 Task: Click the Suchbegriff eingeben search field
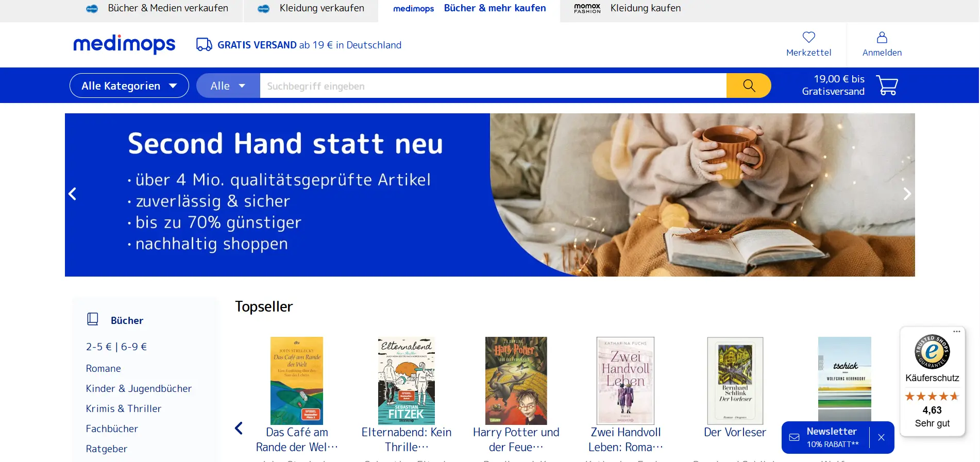click(x=493, y=85)
